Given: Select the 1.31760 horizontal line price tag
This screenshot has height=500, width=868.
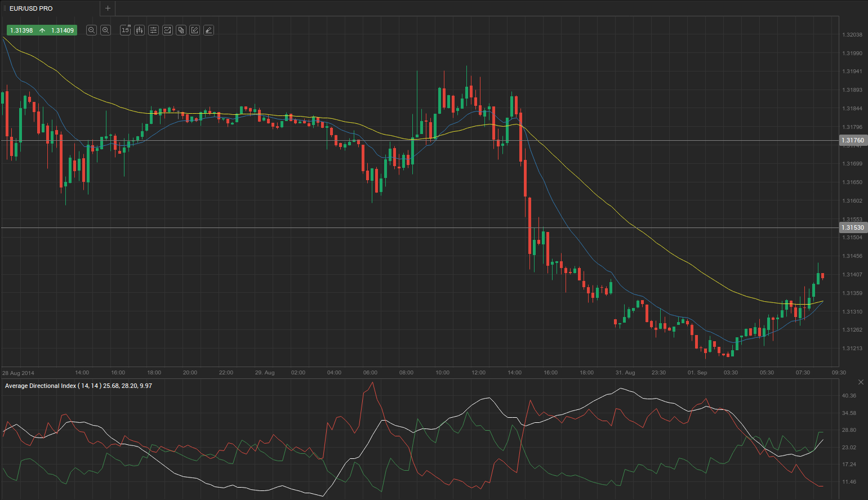Looking at the screenshot, I should [852, 140].
